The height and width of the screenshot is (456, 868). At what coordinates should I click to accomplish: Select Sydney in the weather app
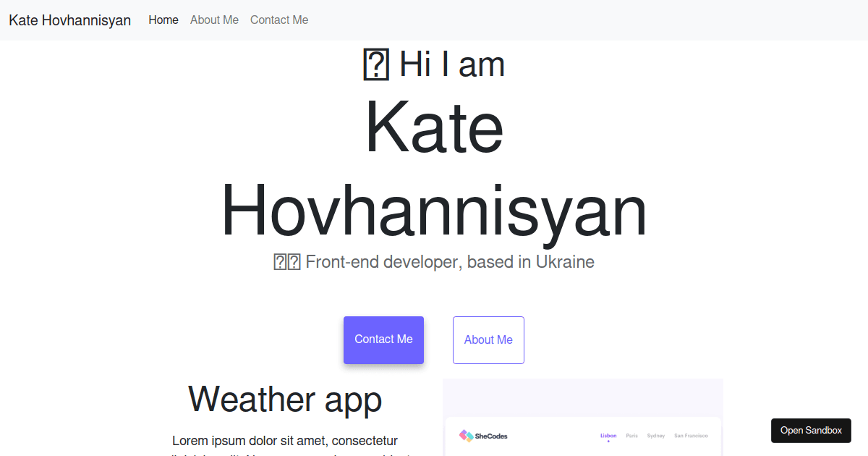tap(655, 436)
